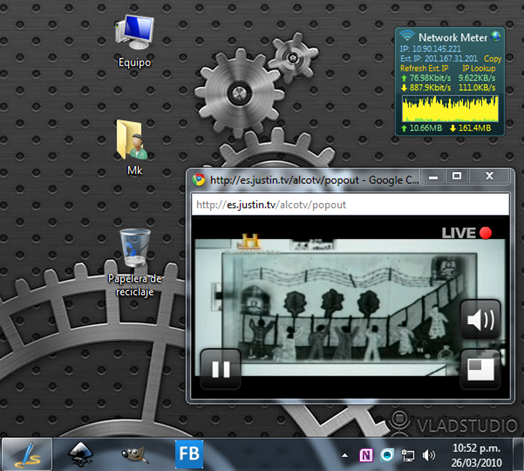Click the Network Meter wifi icon

tap(407, 35)
